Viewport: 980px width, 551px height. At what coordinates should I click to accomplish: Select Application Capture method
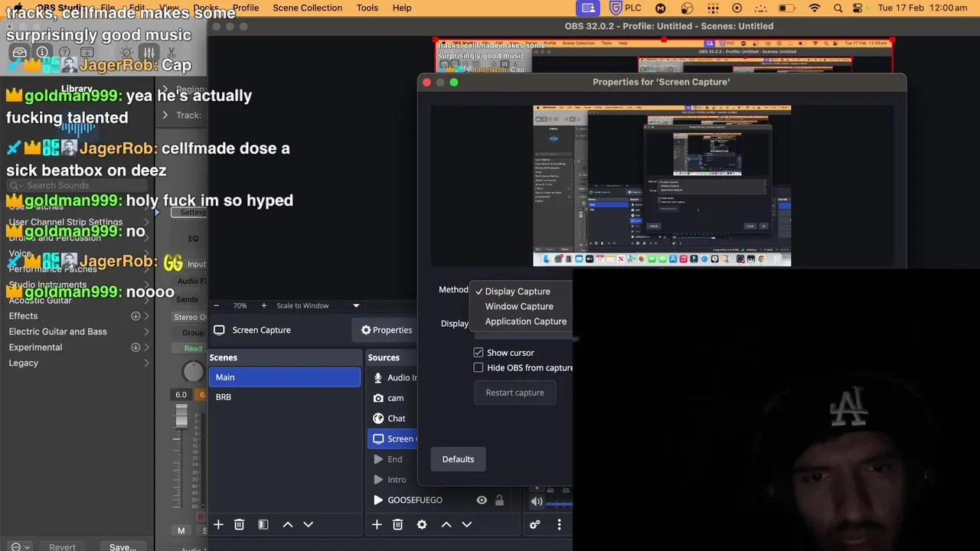point(526,321)
